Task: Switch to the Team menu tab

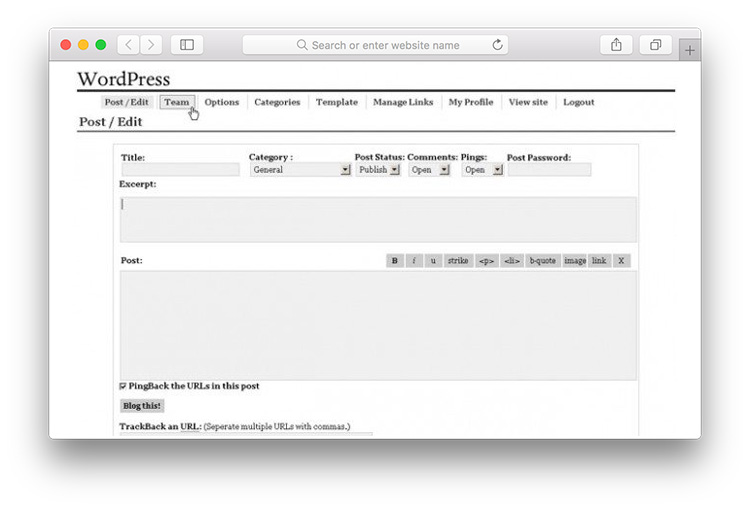Action: pyautogui.click(x=177, y=102)
